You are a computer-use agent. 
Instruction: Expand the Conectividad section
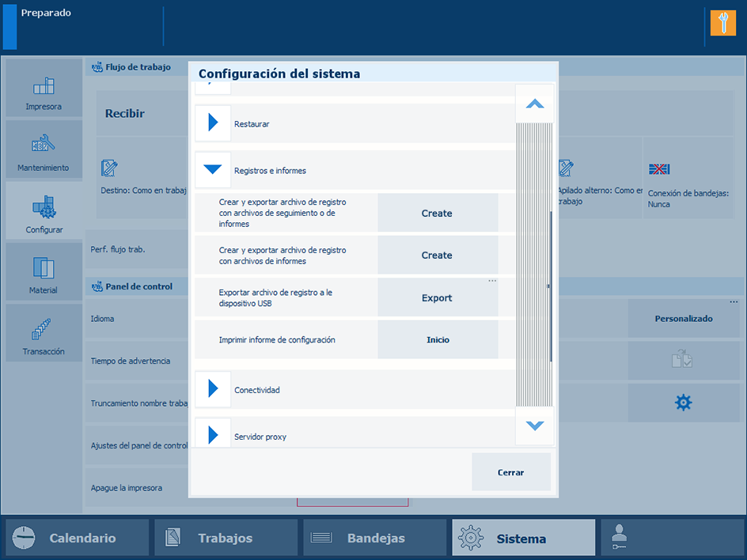pyautogui.click(x=213, y=389)
